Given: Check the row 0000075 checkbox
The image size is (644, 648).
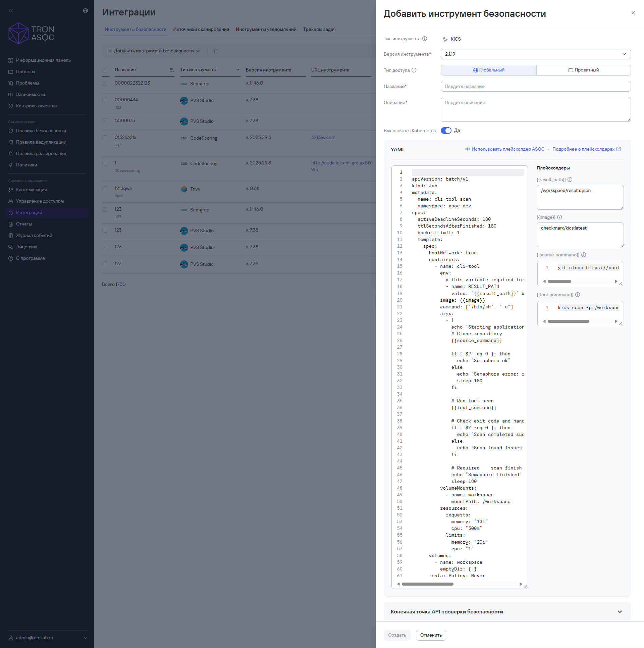Looking at the screenshot, I should 105,121.
